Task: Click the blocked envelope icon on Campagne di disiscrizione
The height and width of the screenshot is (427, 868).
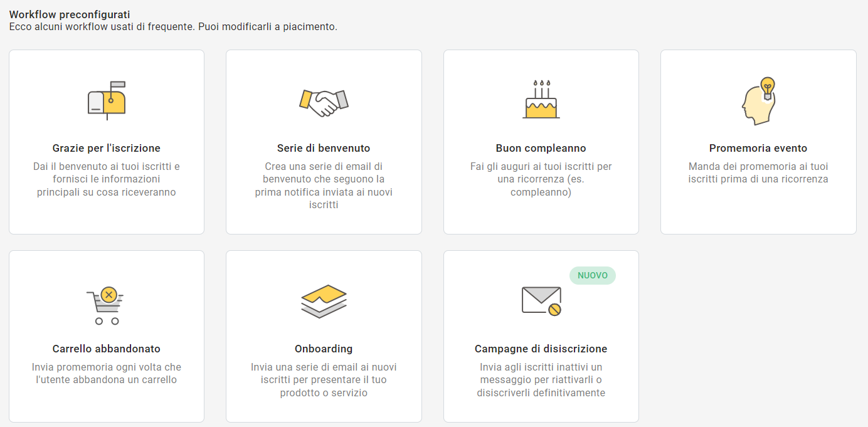Action: [540, 300]
